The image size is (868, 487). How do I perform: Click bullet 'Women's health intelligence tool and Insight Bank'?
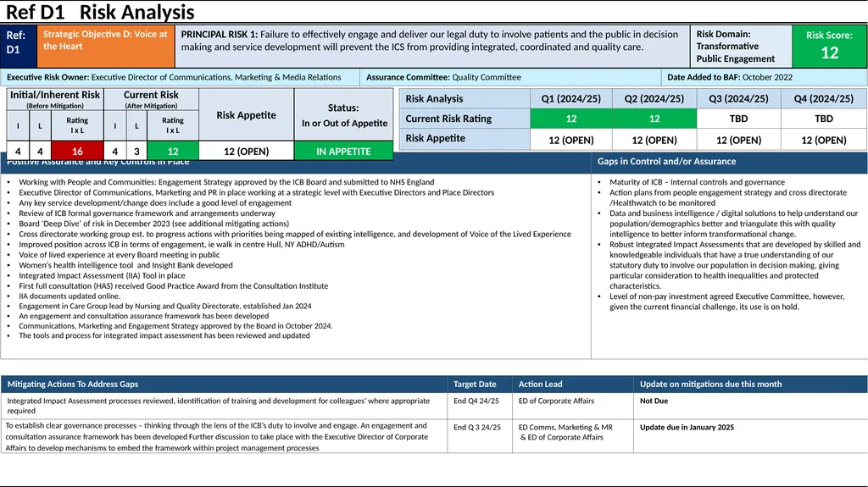[x=125, y=265]
